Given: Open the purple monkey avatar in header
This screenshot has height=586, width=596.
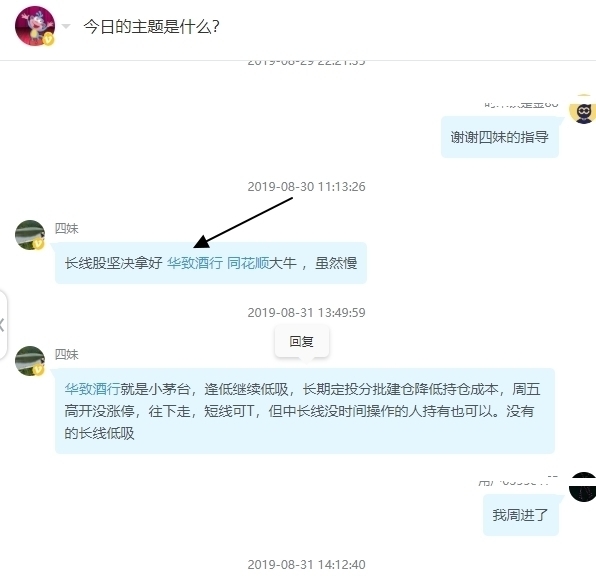Looking at the screenshot, I should [x=35, y=26].
